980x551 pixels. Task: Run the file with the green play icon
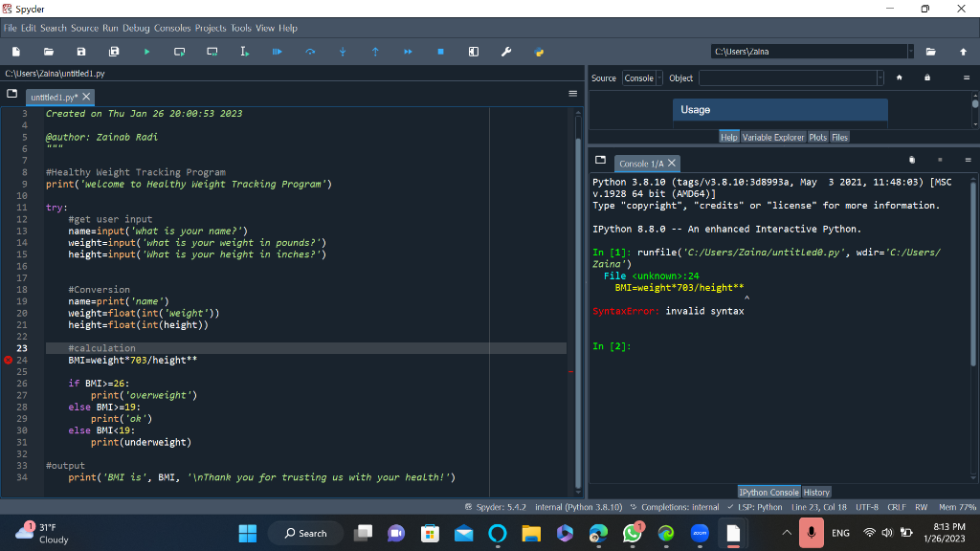(x=146, y=52)
